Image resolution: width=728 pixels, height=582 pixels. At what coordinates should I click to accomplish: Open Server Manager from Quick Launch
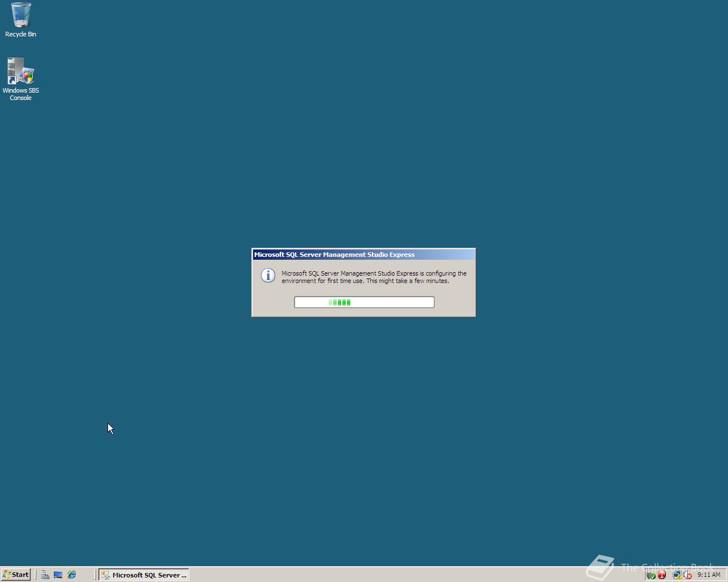pyautogui.click(x=45, y=575)
